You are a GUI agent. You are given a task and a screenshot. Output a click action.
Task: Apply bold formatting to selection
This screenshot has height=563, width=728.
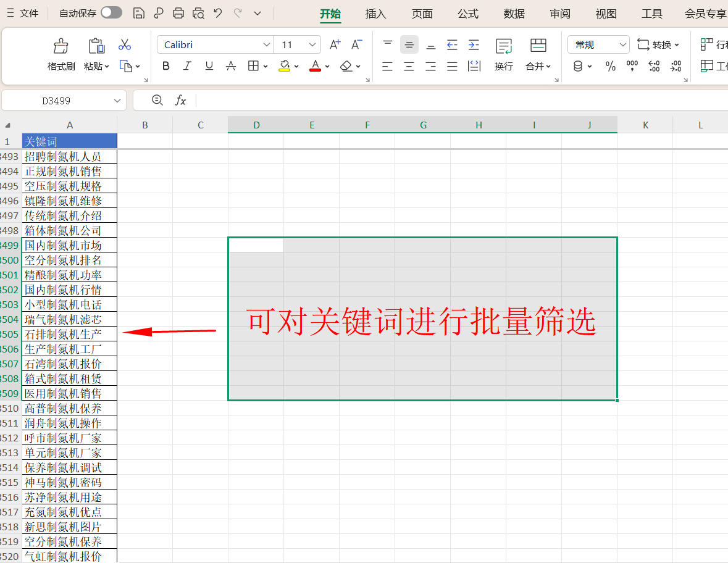pyautogui.click(x=165, y=66)
